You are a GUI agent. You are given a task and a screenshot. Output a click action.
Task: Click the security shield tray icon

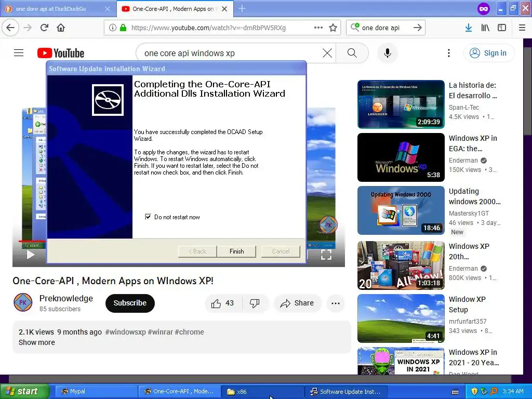(474, 391)
